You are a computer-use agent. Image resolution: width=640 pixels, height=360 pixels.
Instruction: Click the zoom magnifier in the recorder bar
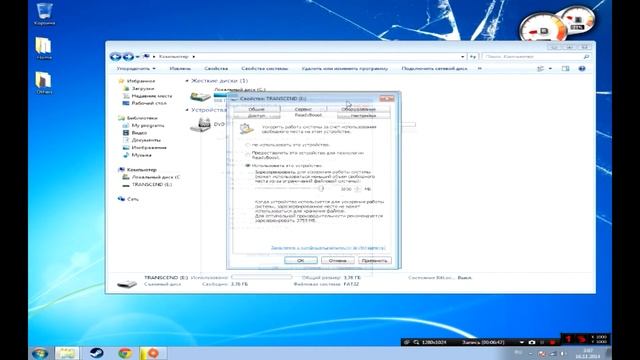[x=416, y=342]
